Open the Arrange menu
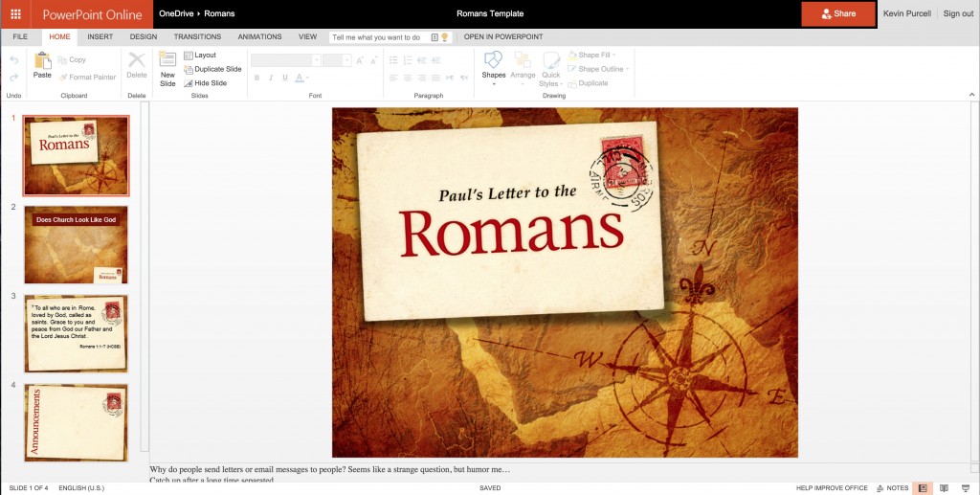 [x=523, y=68]
